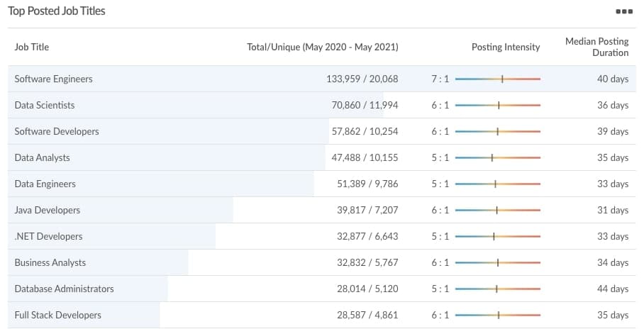The height and width of the screenshot is (329, 644).
Task: Open the Data Analysts job title
Action: [x=42, y=157]
